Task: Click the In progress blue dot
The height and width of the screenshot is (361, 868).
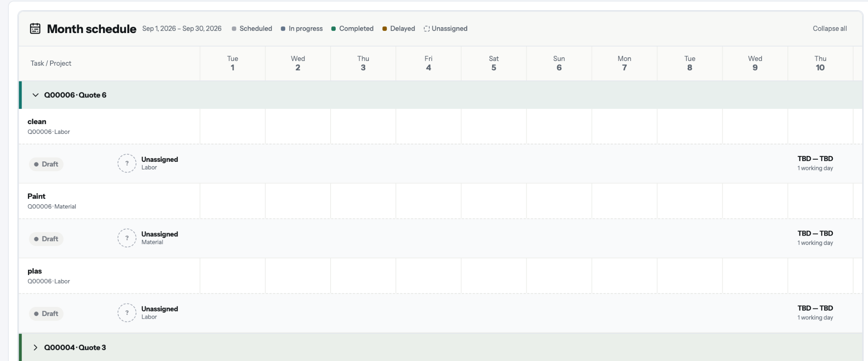Action: tap(283, 29)
